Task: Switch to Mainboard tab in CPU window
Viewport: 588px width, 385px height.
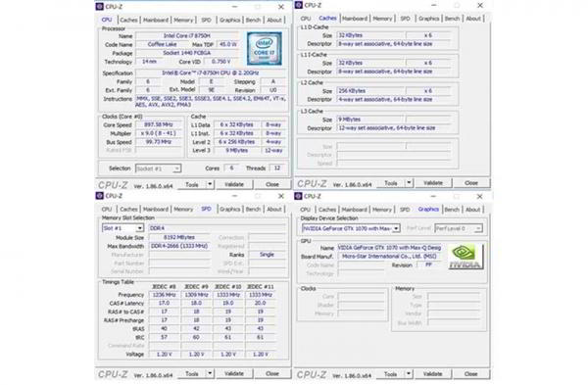Action: tap(156, 20)
